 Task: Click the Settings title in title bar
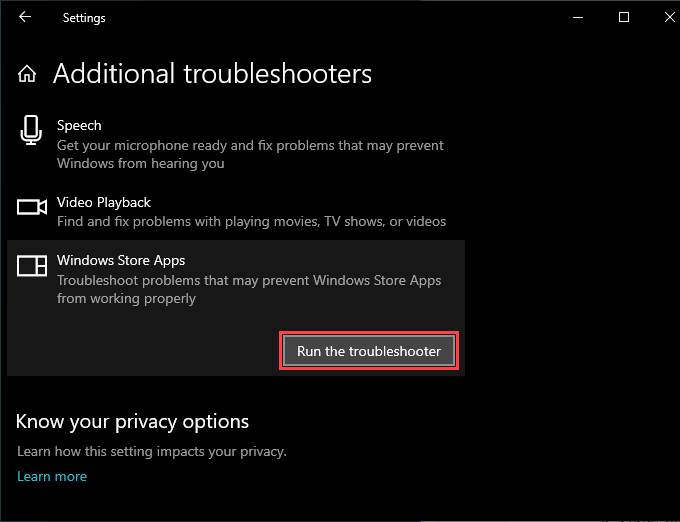pyautogui.click(x=84, y=18)
